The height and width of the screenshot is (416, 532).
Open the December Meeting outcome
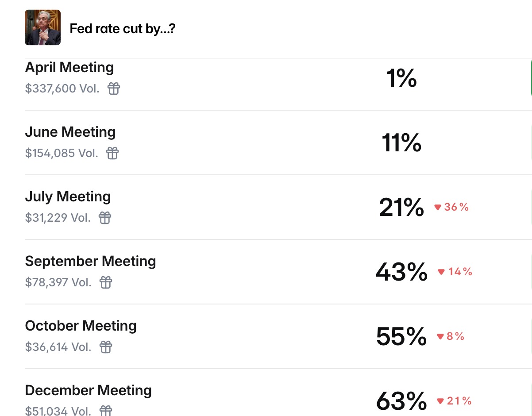tap(88, 391)
